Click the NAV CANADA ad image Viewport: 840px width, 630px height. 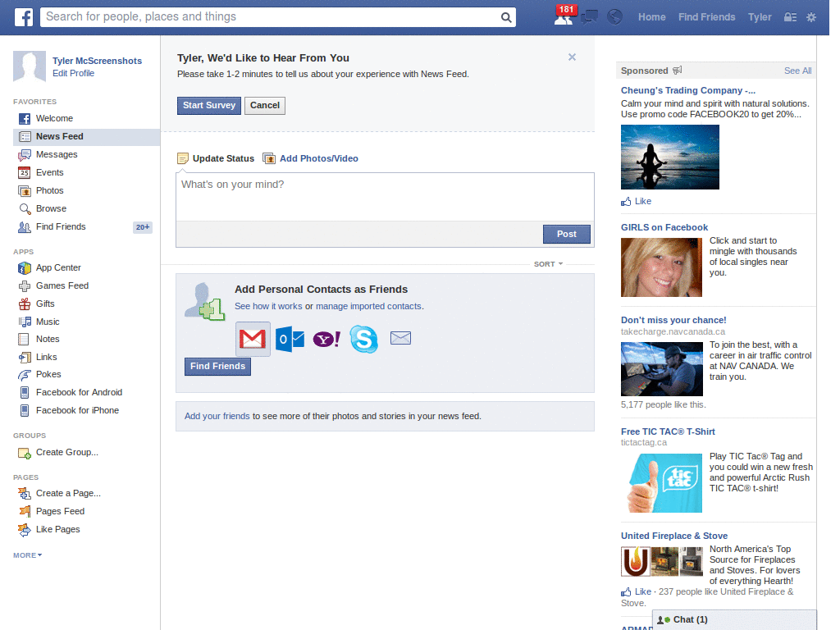pos(662,369)
